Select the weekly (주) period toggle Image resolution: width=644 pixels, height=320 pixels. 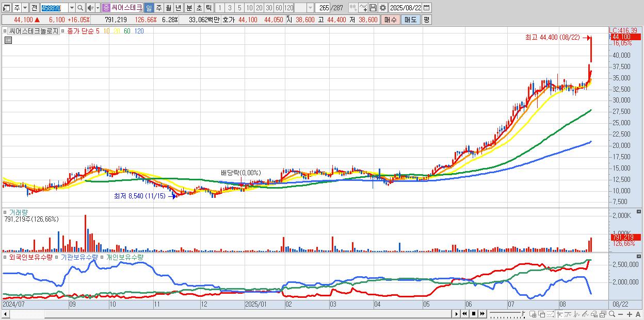(158, 8)
